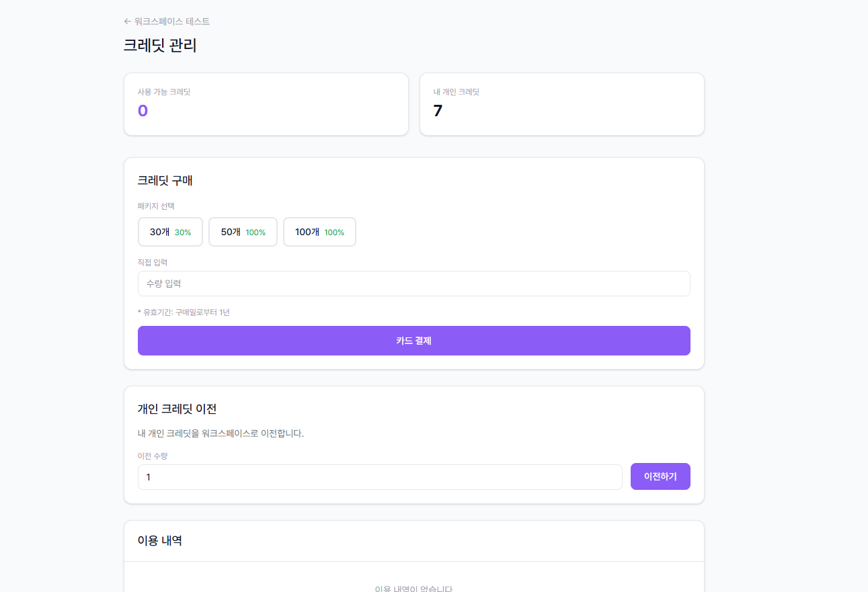868x592 pixels.
Task: Select the 사용 가능 크레딧 card
Action: (x=266, y=104)
